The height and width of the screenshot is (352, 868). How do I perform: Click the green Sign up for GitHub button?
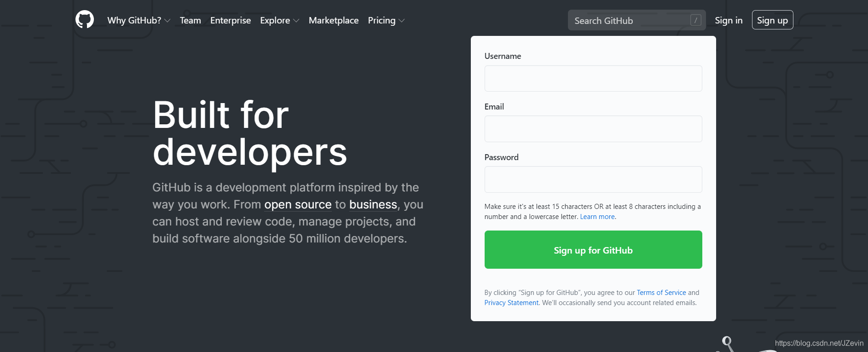pyautogui.click(x=593, y=249)
